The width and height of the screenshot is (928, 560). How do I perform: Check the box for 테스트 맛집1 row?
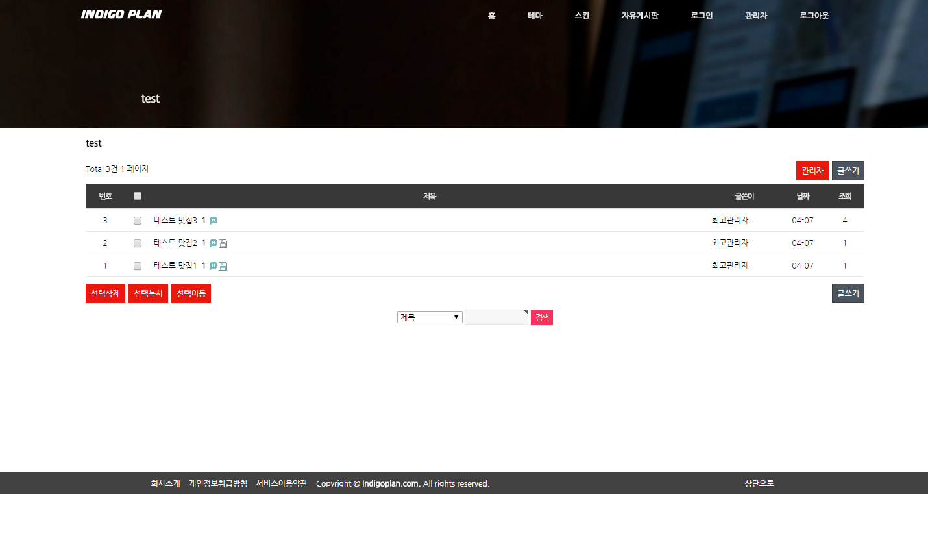(x=138, y=266)
